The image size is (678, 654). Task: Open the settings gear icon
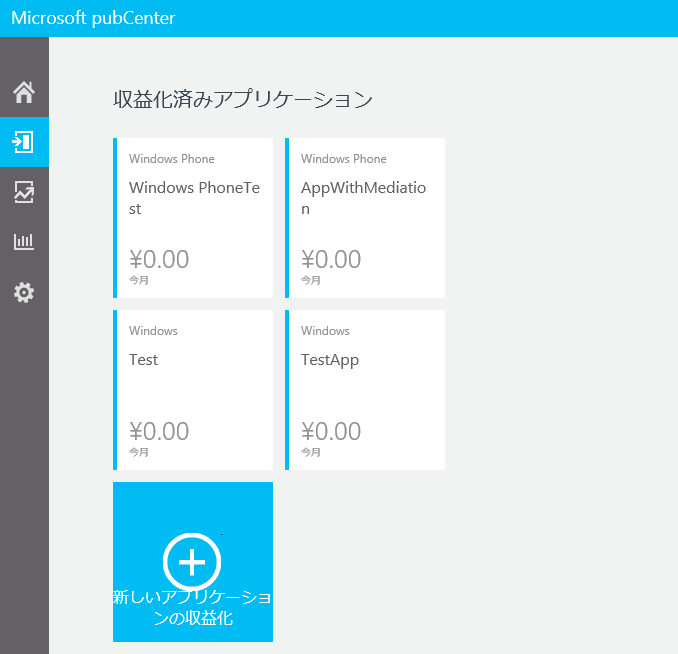pos(24,293)
